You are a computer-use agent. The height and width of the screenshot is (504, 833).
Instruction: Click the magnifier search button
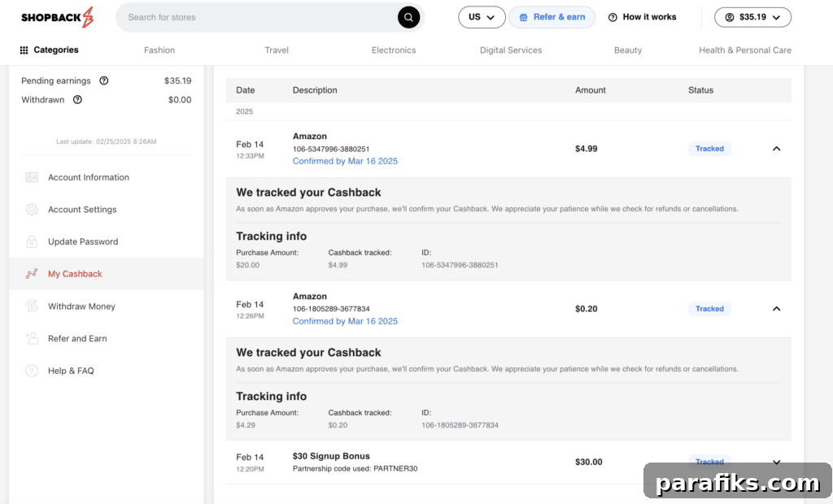(x=408, y=18)
